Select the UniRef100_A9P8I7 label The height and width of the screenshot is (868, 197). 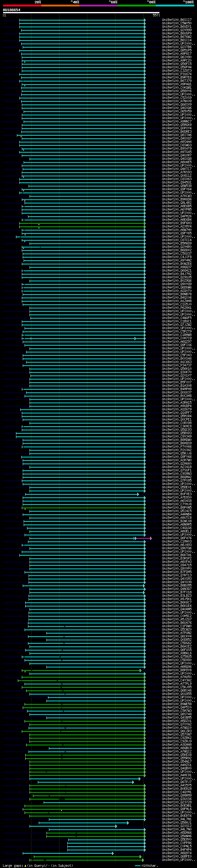tap(177, 54)
